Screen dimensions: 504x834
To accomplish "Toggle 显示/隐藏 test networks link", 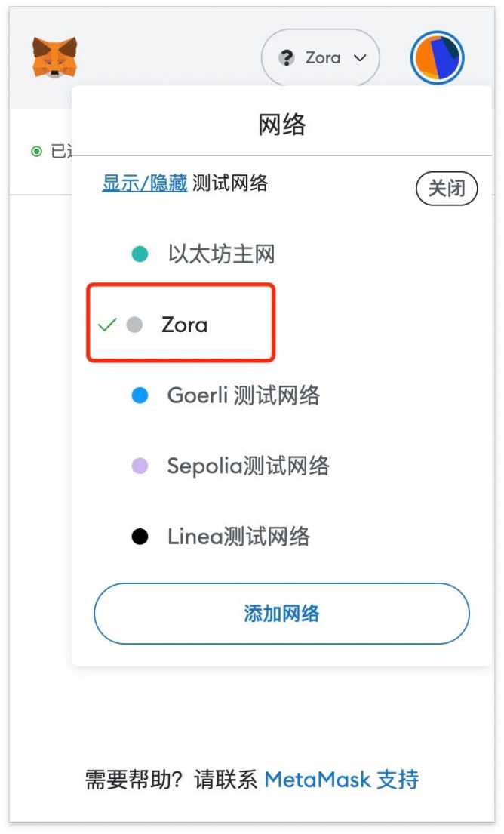I will [x=144, y=183].
